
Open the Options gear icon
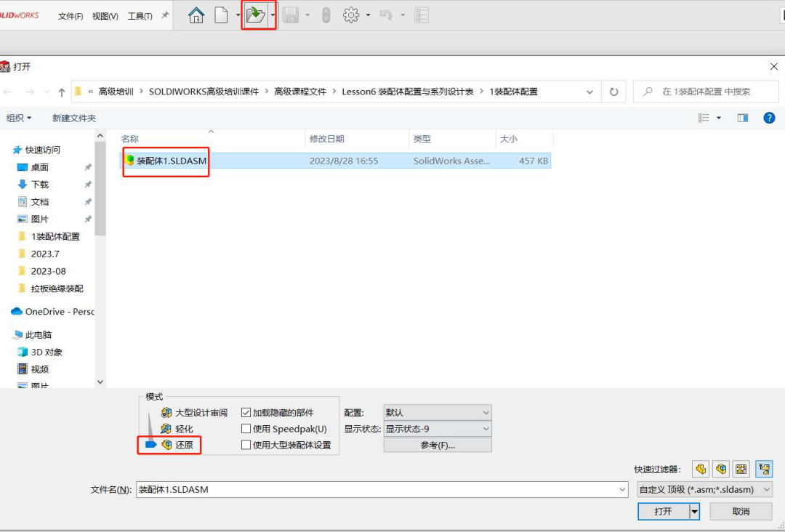tap(352, 15)
